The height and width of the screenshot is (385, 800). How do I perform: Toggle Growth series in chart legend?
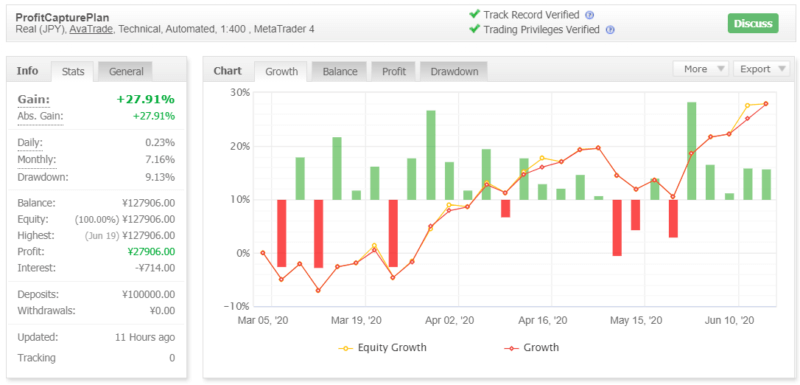(532, 348)
